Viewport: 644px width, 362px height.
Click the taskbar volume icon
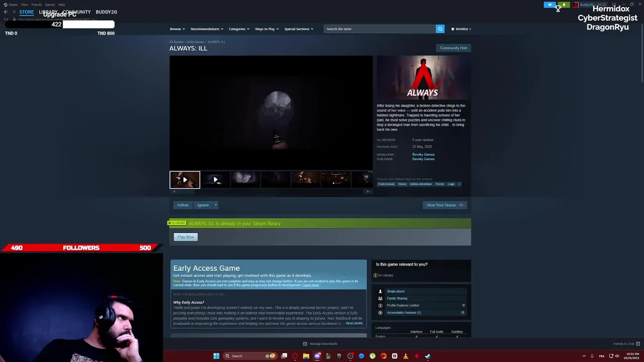(x=617, y=356)
